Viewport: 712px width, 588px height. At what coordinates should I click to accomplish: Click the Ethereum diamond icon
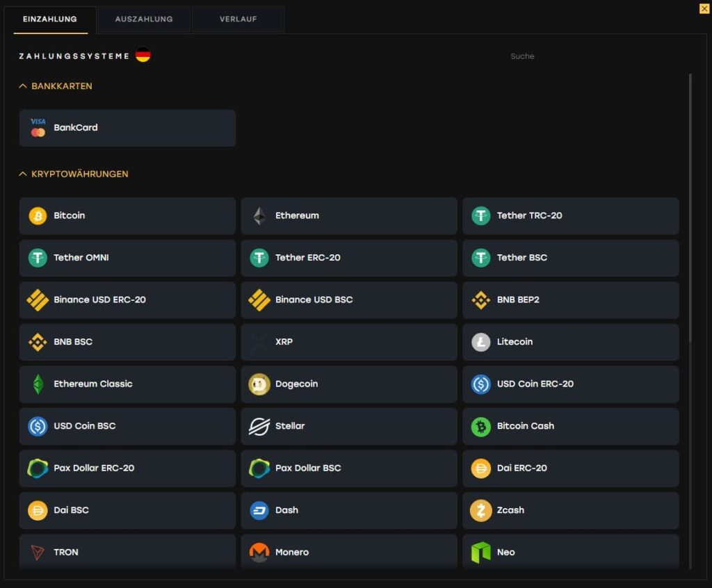coord(259,215)
